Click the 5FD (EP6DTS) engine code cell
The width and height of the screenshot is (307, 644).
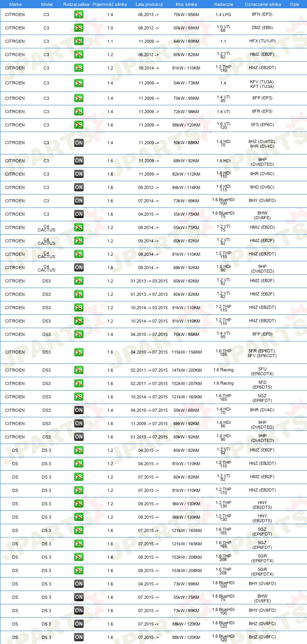pyautogui.click(x=262, y=385)
